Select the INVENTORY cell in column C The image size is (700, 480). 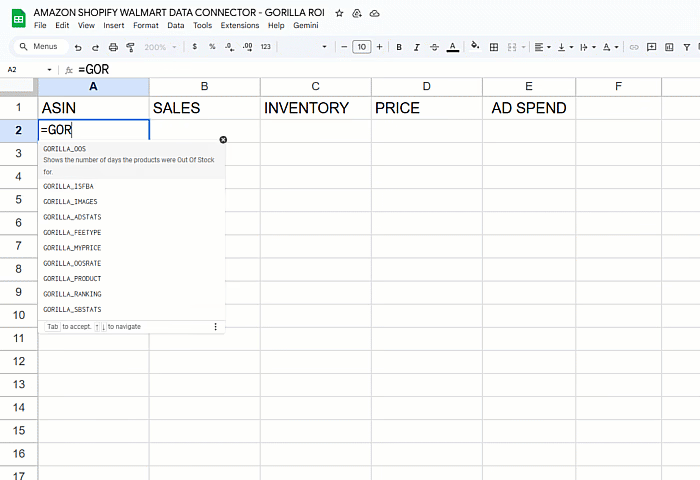coord(316,108)
